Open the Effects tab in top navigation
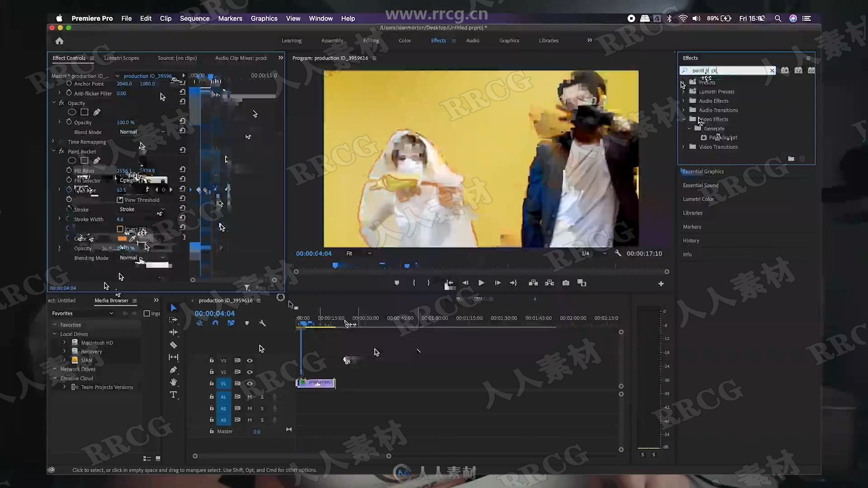 point(438,40)
